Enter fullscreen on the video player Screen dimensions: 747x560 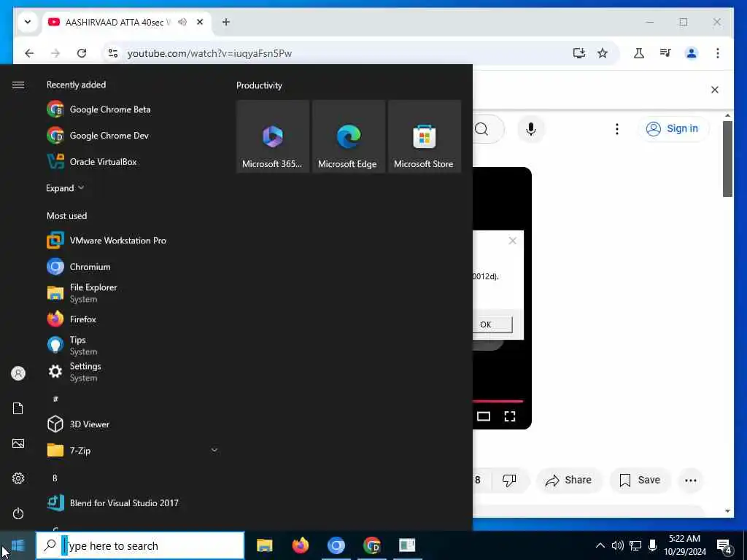[510, 416]
